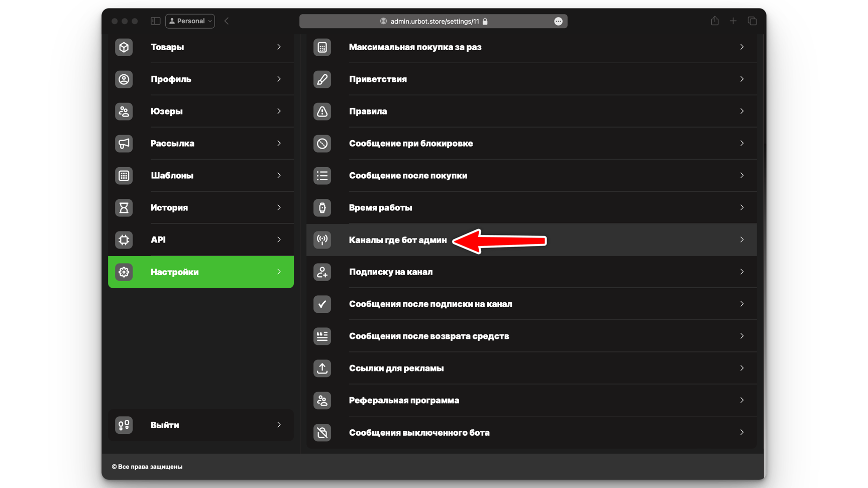Image resolution: width=868 pixels, height=488 pixels.
Task: Click the Каналы где бот админ broadcast icon
Action: [x=322, y=240]
